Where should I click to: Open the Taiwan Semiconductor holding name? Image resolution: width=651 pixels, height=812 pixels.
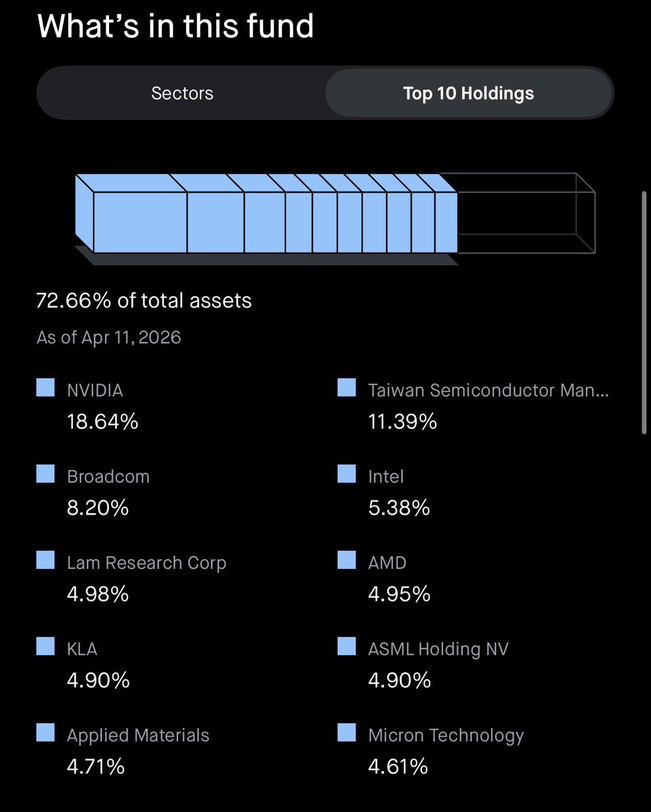pyautogui.click(x=488, y=390)
